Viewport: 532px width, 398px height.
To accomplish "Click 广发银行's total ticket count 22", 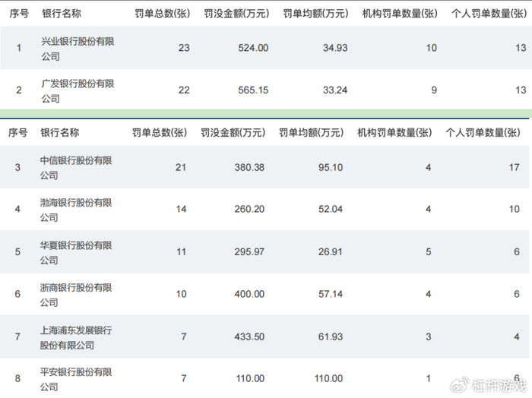I will click(184, 90).
